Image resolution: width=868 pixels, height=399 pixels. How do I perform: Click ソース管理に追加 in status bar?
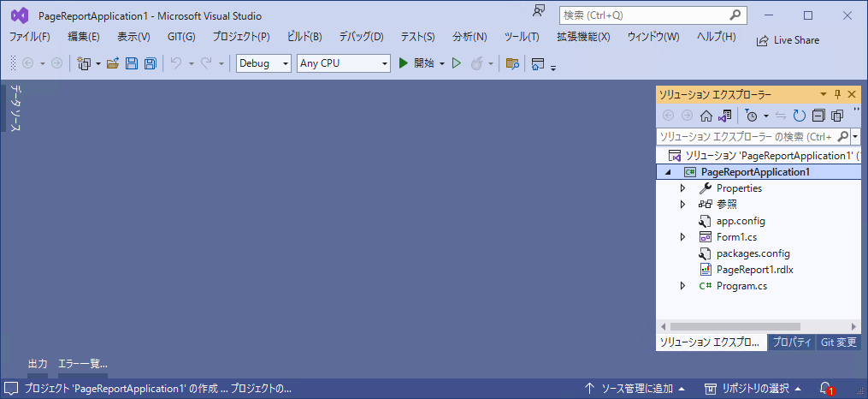point(635,388)
